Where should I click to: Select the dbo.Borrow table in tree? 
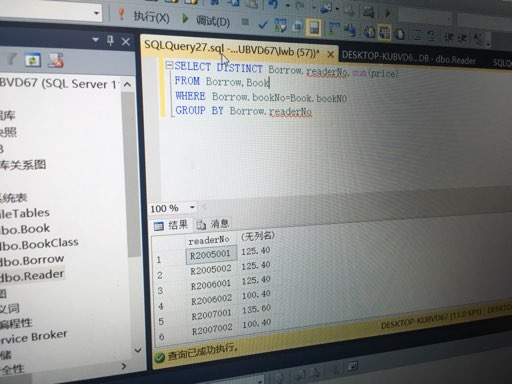tap(32, 260)
